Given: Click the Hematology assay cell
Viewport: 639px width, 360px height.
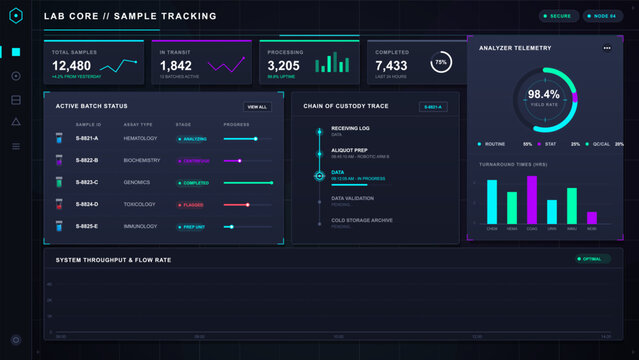Looking at the screenshot, I should [140, 138].
